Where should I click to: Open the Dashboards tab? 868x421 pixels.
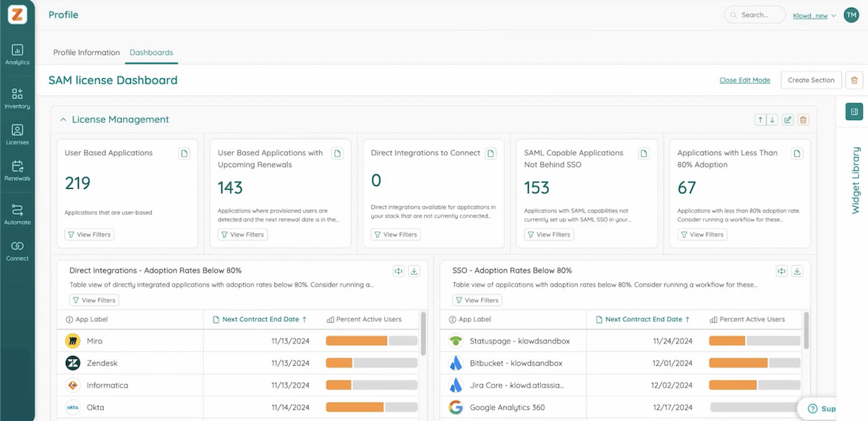point(151,52)
